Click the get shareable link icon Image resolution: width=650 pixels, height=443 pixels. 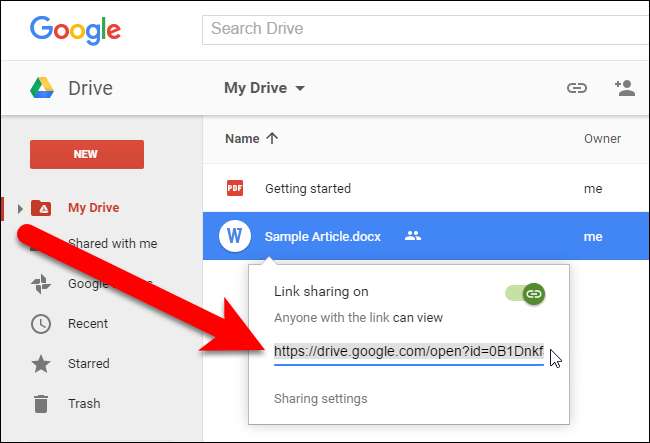point(577,88)
